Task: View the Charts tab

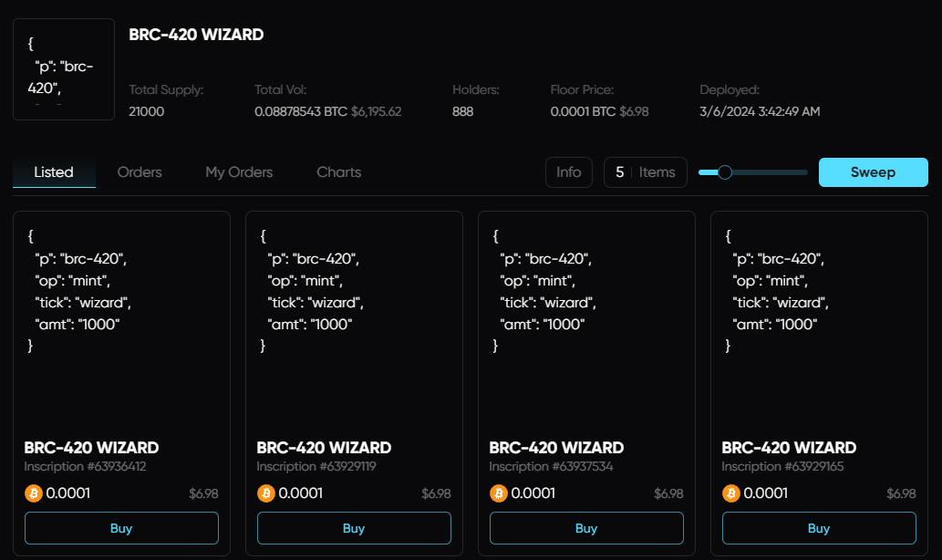Action: click(339, 172)
